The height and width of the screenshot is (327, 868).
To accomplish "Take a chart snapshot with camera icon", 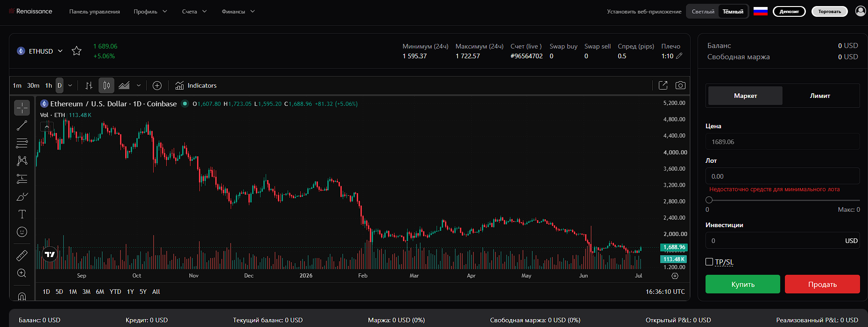I will (681, 85).
